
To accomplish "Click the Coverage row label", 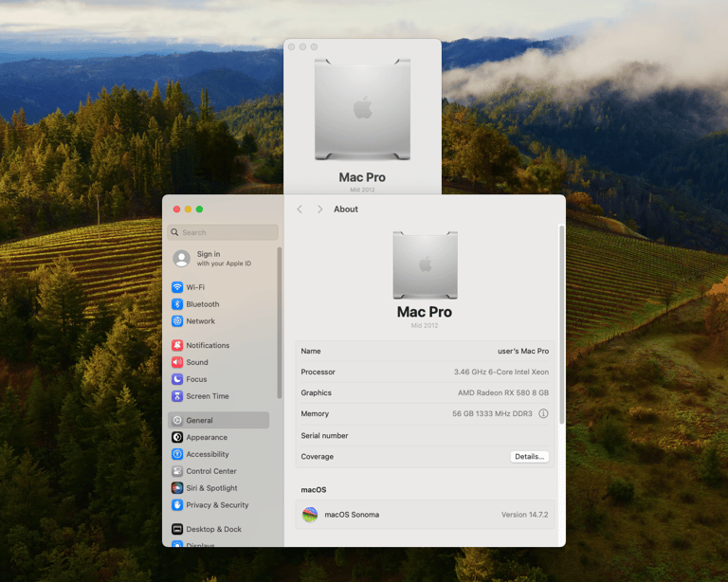I will pyautogui.click(x=318, y=457).
